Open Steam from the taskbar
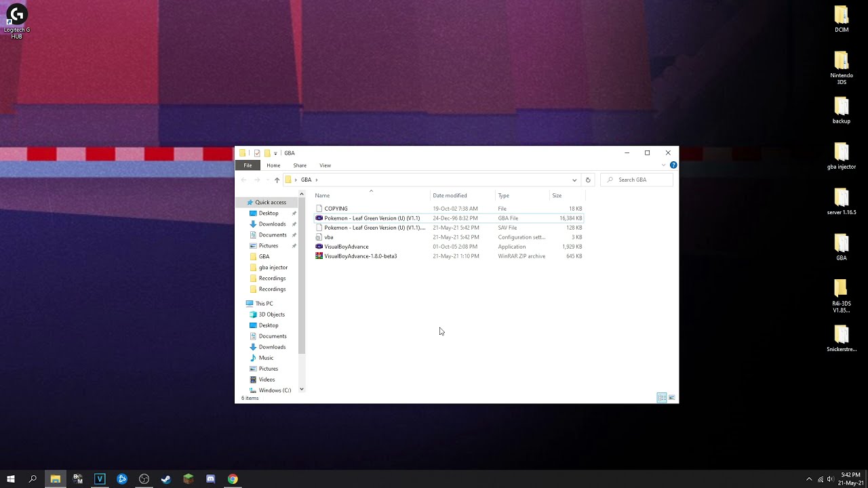 click(x=166, y=479)
